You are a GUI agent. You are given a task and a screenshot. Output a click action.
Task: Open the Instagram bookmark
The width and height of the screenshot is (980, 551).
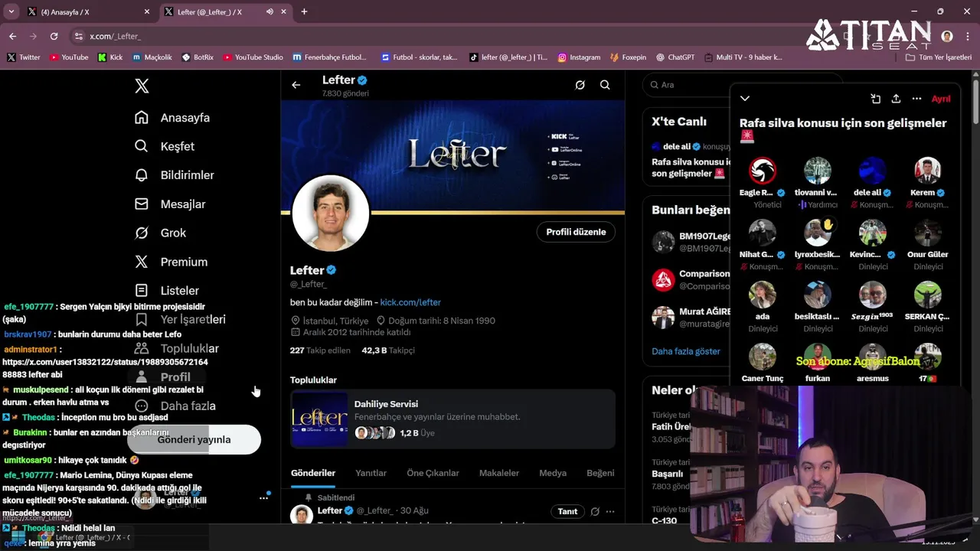[579, 57]
